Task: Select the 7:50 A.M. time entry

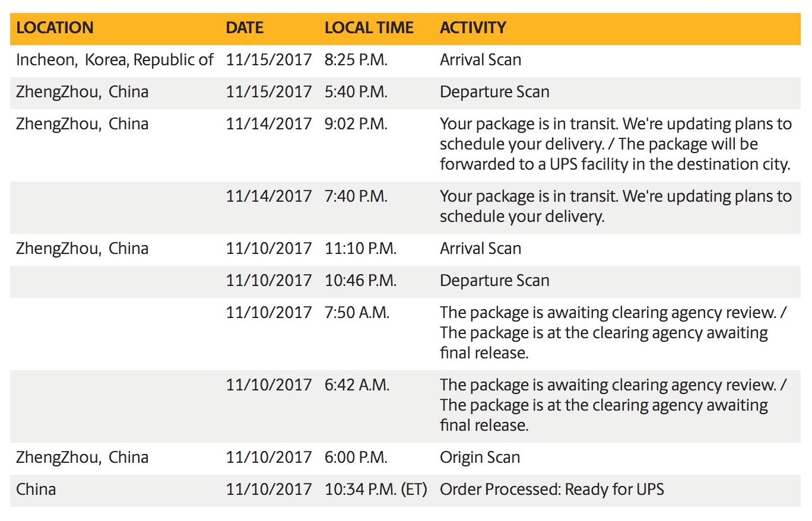Action: click(357, 313)
